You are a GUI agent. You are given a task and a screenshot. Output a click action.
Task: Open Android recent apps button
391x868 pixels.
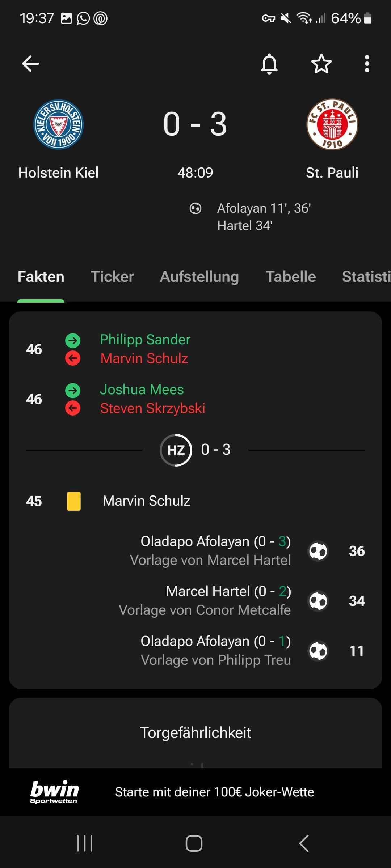85,843
